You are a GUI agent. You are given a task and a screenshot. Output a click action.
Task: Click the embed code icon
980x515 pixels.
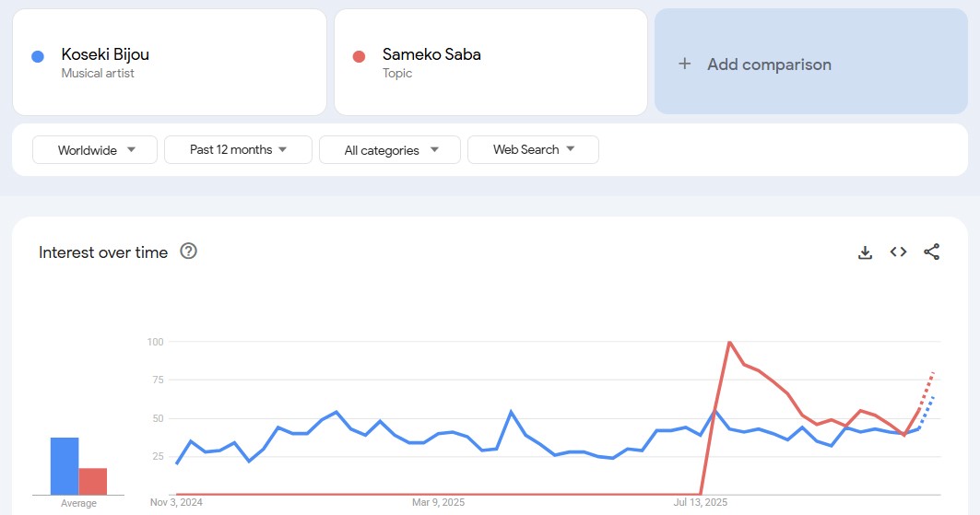(x=898, y=252)
